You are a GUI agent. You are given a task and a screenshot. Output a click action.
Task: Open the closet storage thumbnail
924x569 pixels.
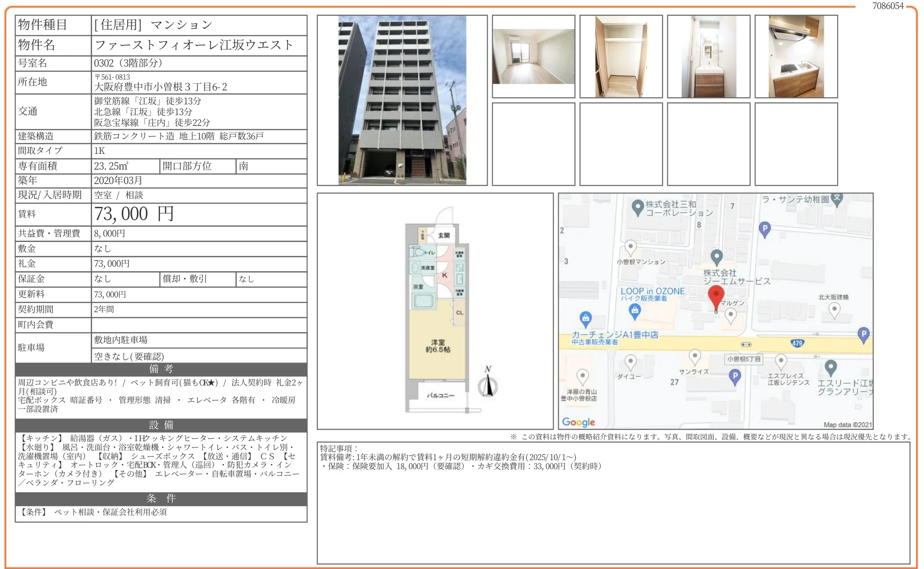pyautogui.click(x=621, y=57)
